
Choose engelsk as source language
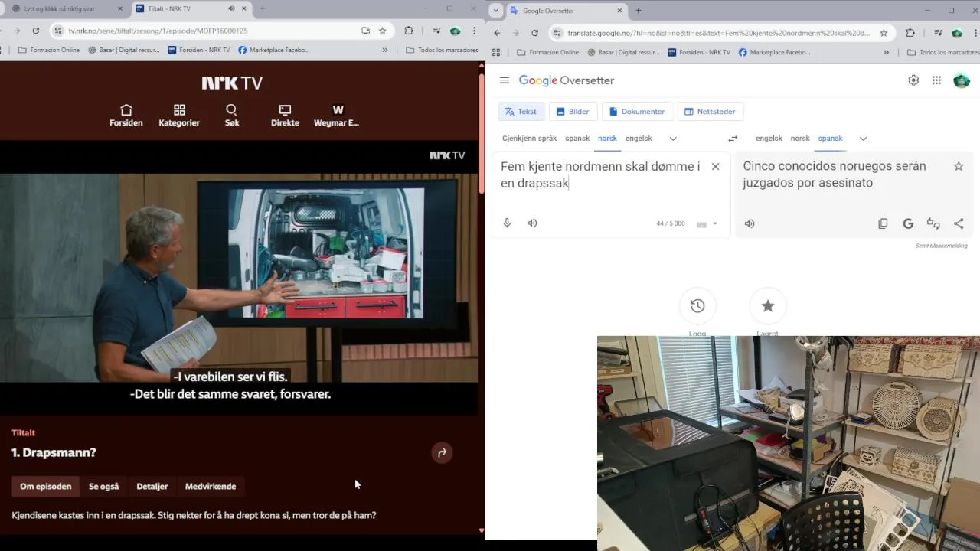639,139
